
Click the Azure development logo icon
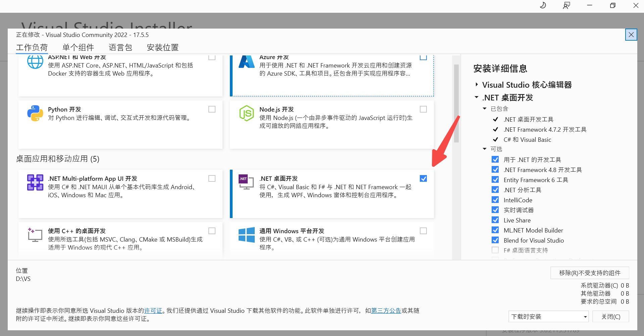pos(247,62)
